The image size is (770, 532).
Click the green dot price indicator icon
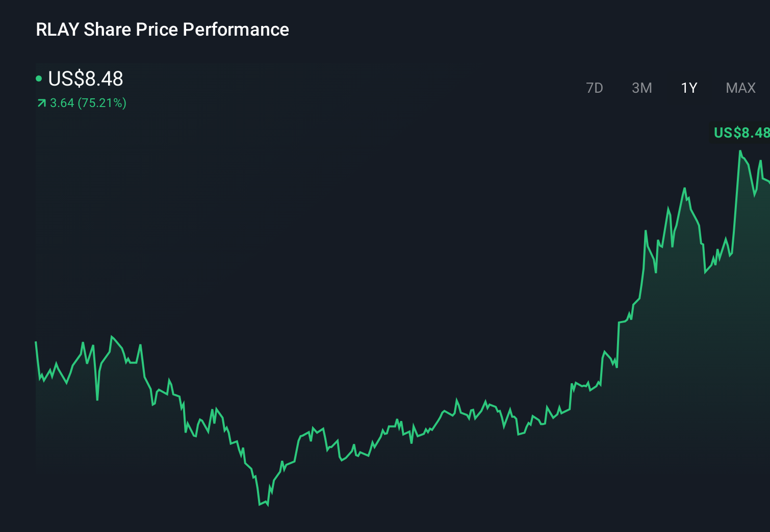pos(39,78)
